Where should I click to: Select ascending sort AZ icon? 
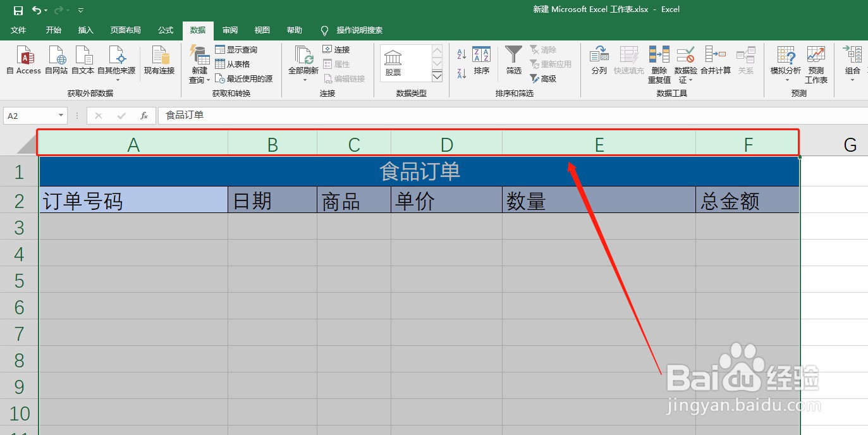(x=461, y=53)
